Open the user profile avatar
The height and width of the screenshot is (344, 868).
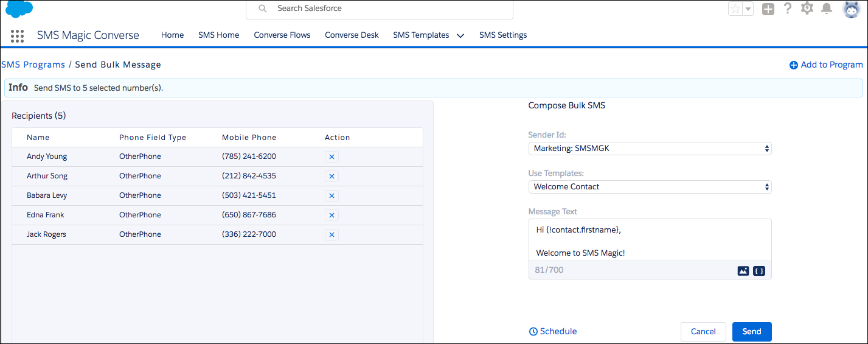click(851, 9)
